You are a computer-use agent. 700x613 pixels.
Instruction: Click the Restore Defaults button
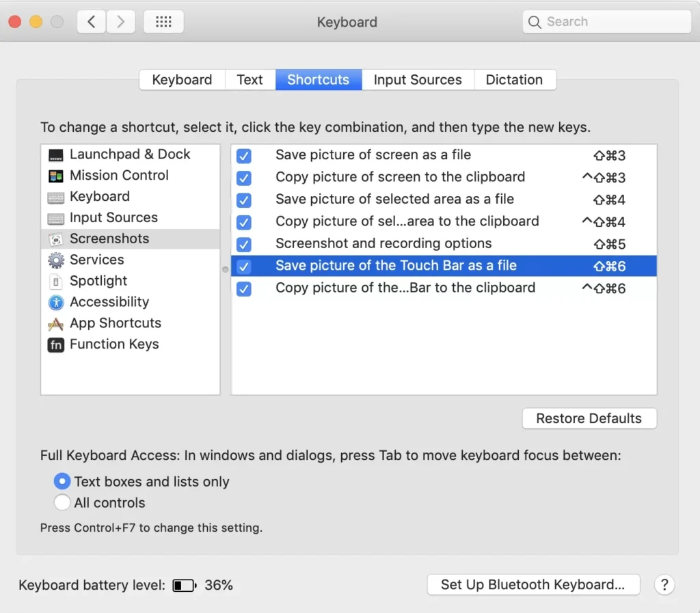point(589,418)
